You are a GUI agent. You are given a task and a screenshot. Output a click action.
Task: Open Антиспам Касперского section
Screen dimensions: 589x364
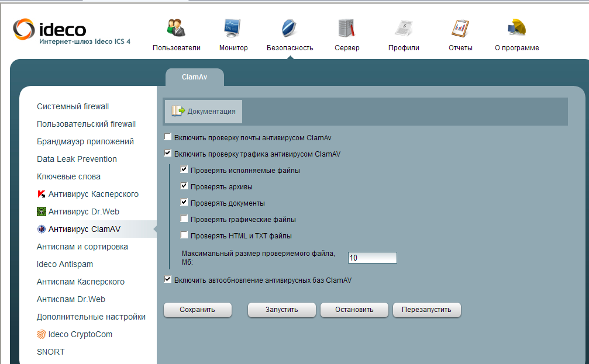pos(81,282)
